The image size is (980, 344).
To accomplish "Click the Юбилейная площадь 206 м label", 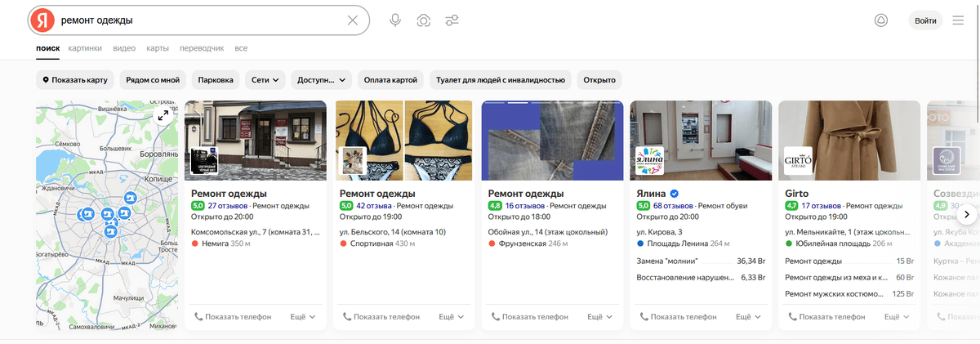I will (x=839, y=243).
